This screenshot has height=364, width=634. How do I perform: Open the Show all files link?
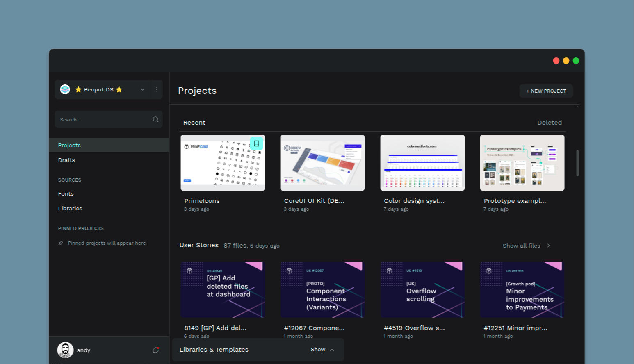point(522,245)
